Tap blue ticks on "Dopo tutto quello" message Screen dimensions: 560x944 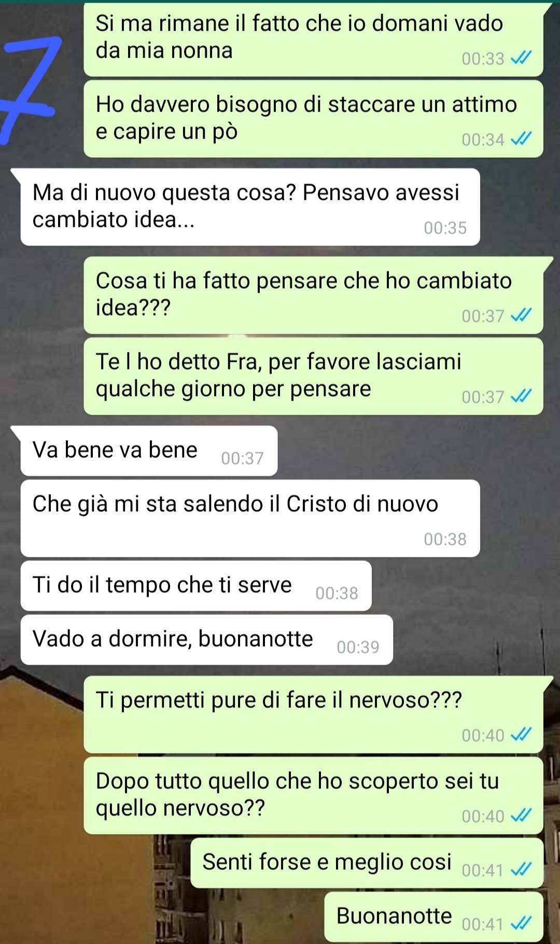pyautogui.click(x=521, y=816)
